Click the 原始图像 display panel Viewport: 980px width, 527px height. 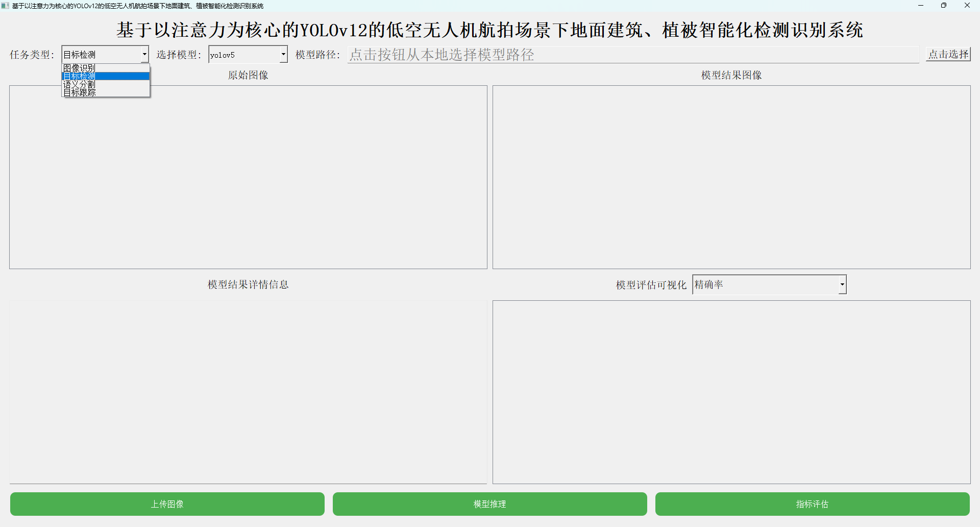coord(248,177)
